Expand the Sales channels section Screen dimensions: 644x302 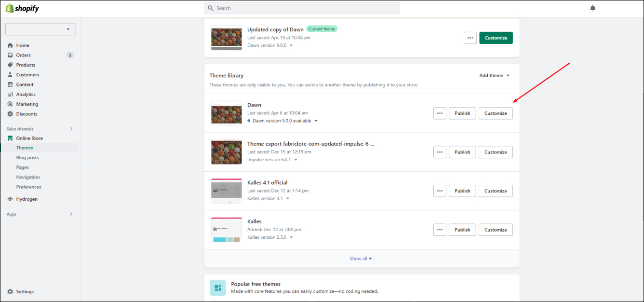point(71,129)
